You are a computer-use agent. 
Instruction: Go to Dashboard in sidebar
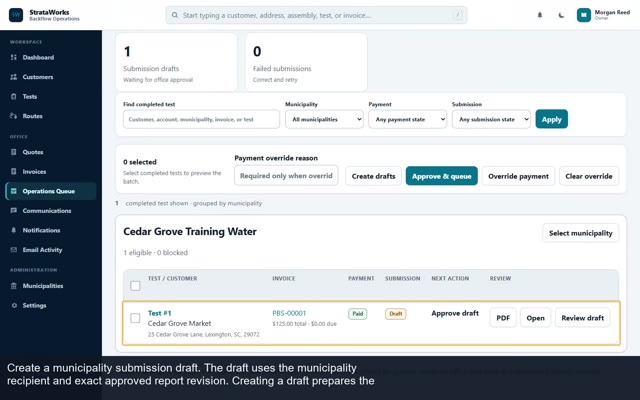(51, 58)
